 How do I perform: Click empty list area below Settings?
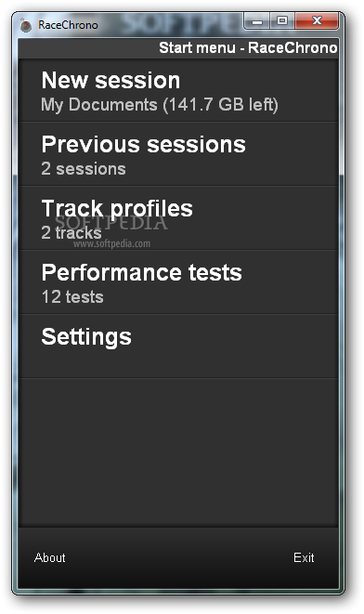tap(178, 452)
